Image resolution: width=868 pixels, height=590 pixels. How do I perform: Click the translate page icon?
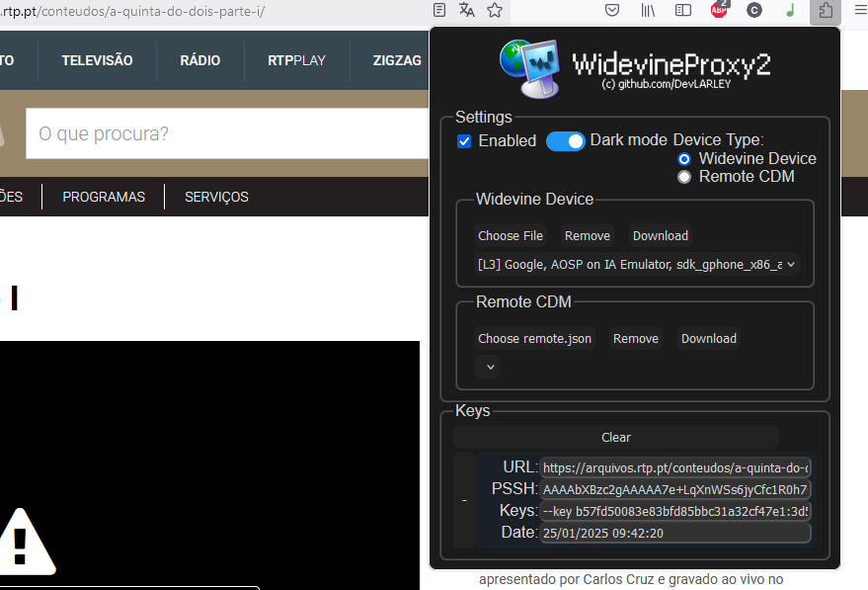pos(467,10)
